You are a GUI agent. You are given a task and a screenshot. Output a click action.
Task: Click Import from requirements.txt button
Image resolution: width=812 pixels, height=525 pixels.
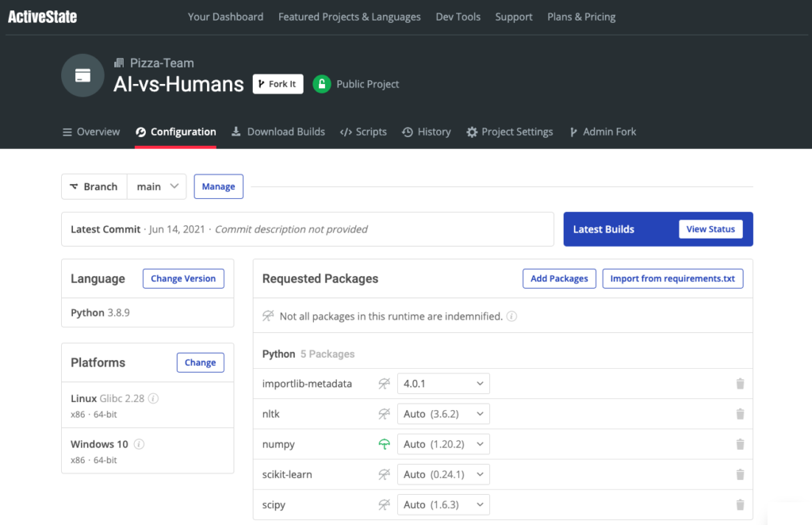(672, 278)
